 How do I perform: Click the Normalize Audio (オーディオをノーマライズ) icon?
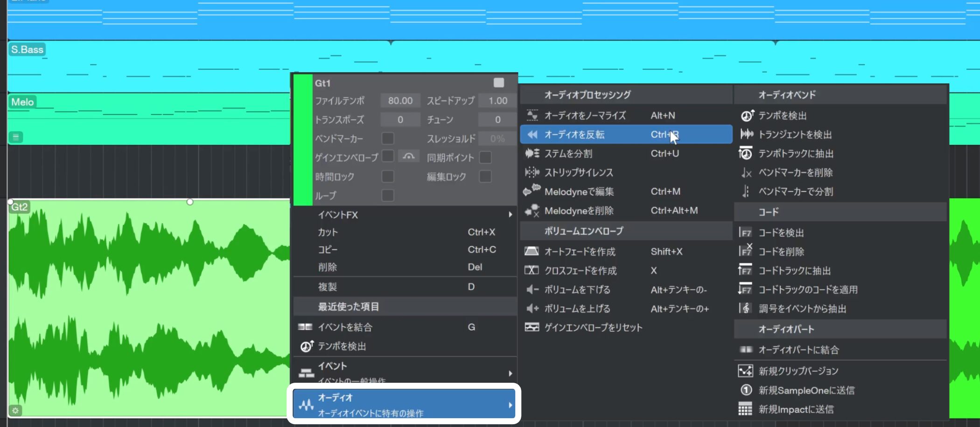[x=532, y=115]
